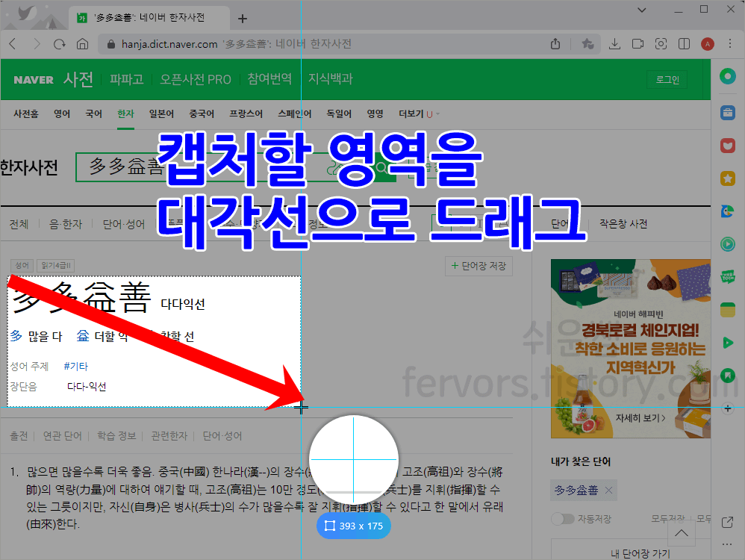745x560 pixels.
Task: Open split-screen mode from the toolbar
Action: pyautogui.click(x=684, y=44)
